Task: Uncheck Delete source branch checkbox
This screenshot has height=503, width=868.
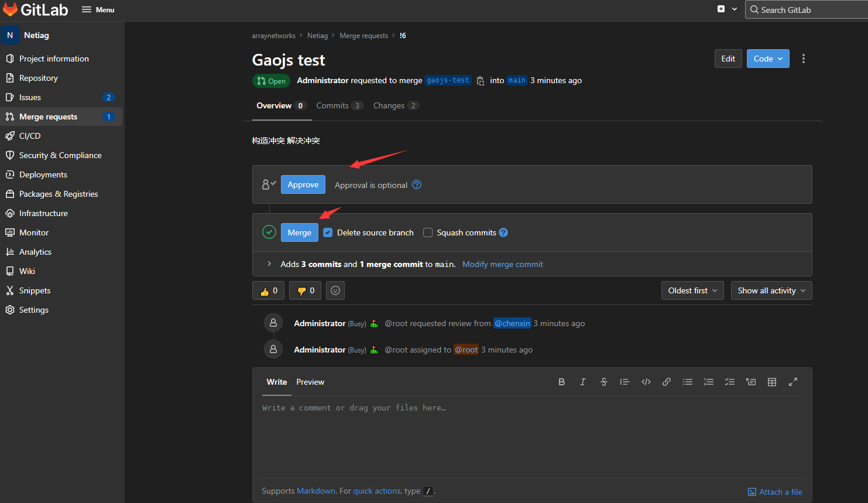Action: pyautogui.click(x=328, y=232)
